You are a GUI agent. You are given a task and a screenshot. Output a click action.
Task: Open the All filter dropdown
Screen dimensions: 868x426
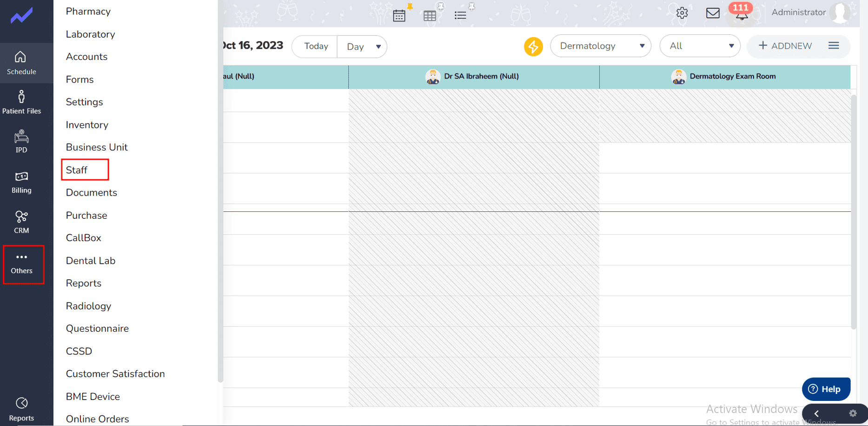pos(700,46)
